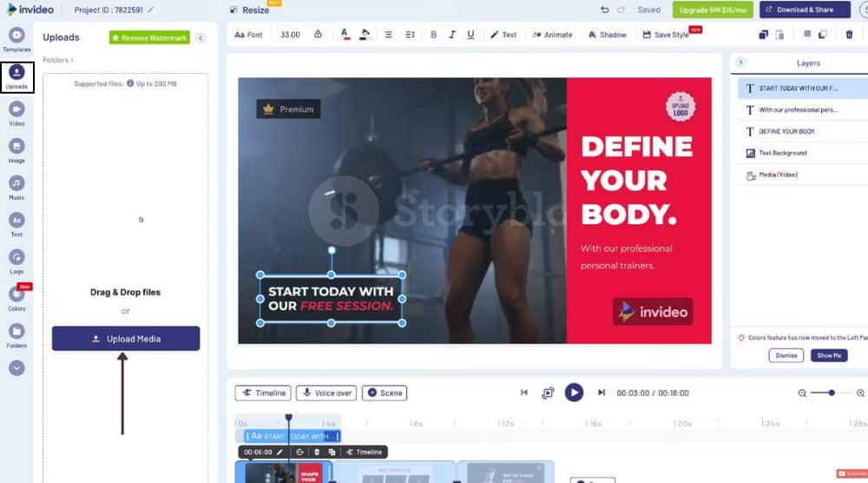
Task: Preview the current scene
Action: click(x=548, y=393)
